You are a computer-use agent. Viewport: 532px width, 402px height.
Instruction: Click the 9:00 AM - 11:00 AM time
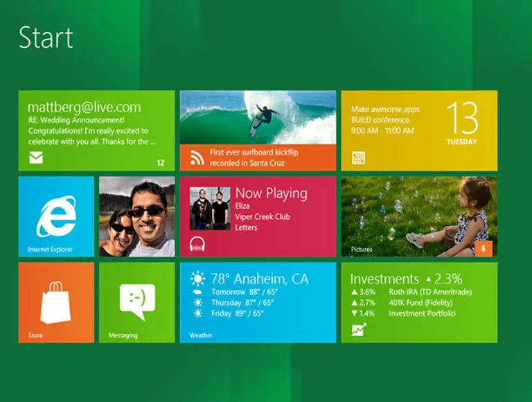[x=382, y=131]
